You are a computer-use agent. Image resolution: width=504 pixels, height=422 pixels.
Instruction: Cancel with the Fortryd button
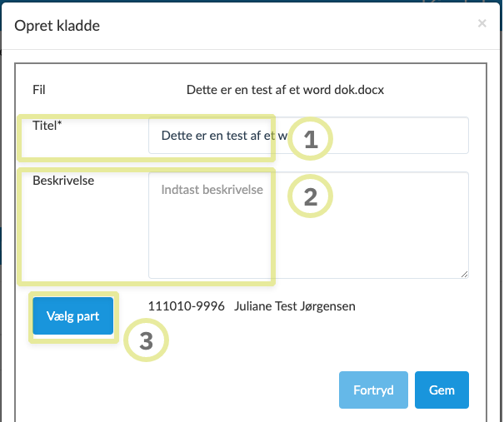point(373,389)
